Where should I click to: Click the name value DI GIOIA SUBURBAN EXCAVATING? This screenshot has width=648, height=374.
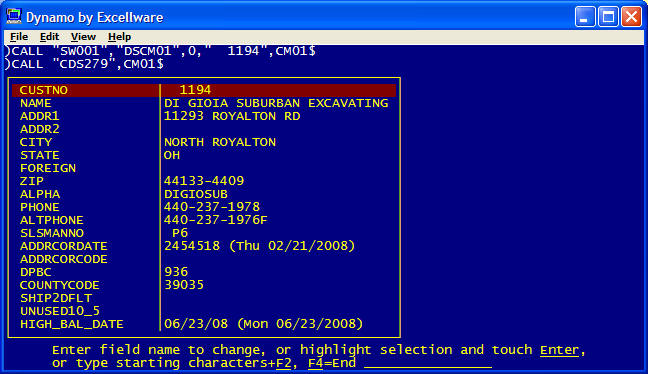point(276,103)
